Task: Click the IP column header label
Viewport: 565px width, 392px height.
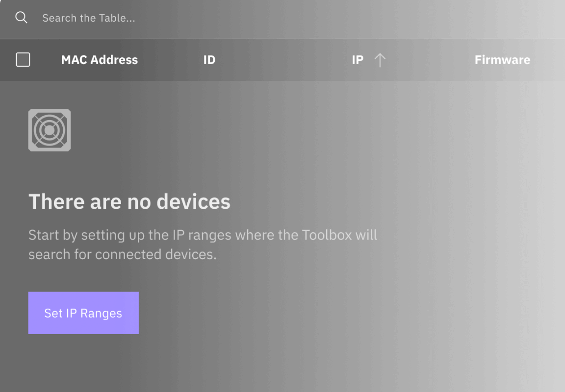Action: pos(358,60)
